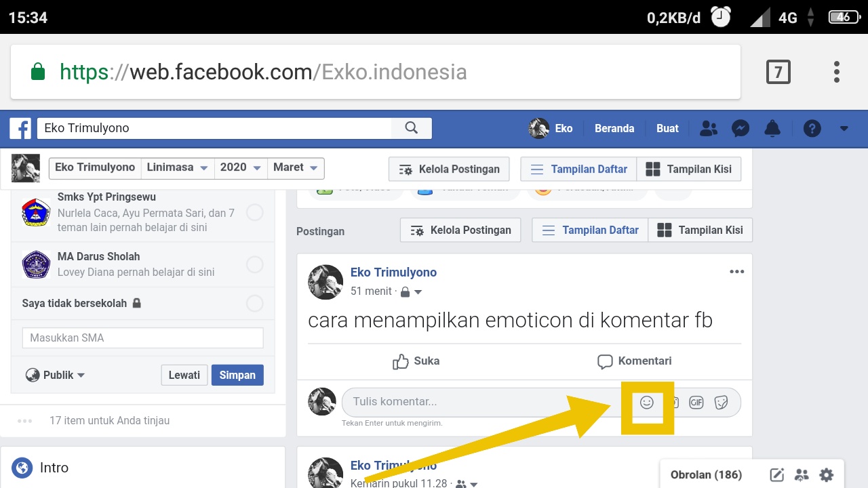Click the profile picture beside Eko in header
Screen dimensions: 868x488
pos(539,128)
